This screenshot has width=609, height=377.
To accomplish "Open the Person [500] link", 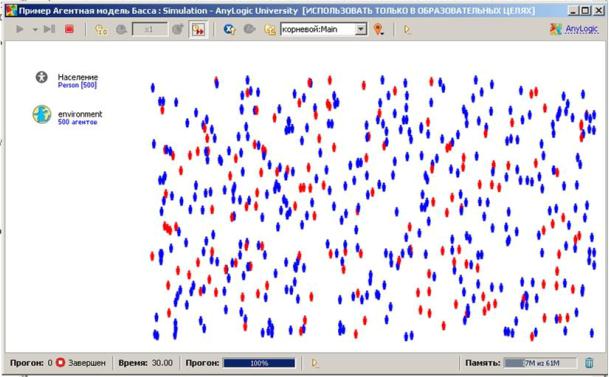I will [x=77, y=85].
